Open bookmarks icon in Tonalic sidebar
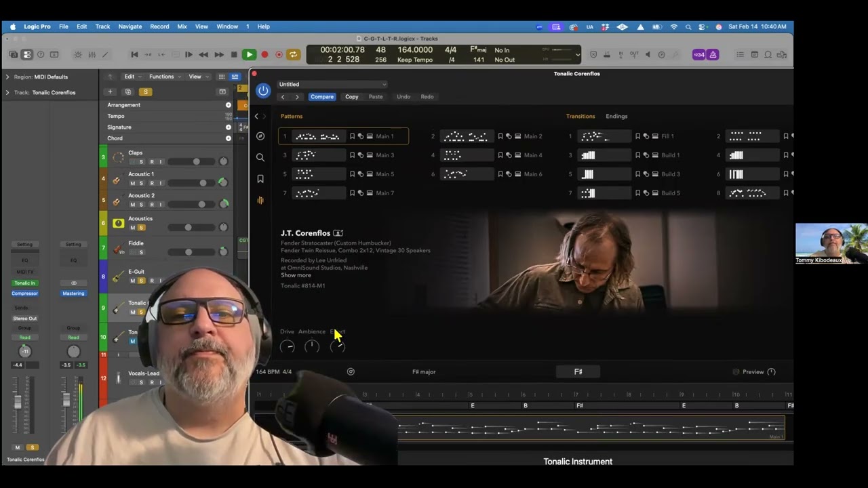The height and width of the screenshot is (488, 868). (x=260, y=179)
